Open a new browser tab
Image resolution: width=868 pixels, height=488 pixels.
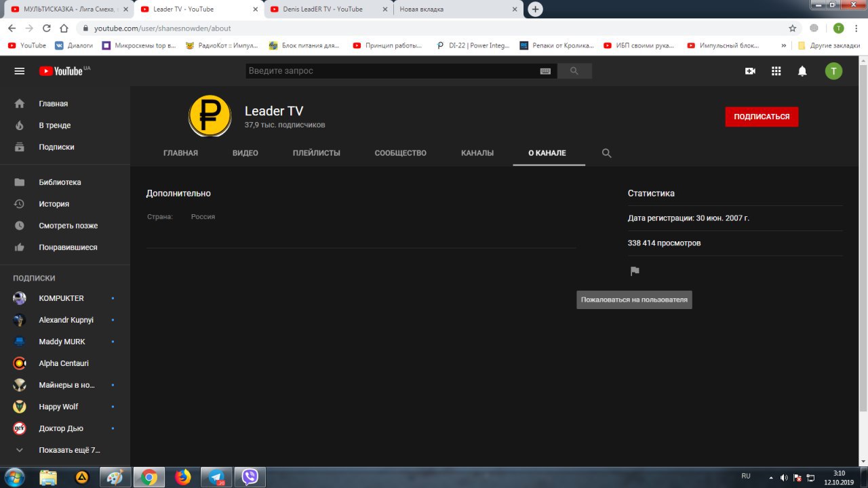click(x=536, y=9)
